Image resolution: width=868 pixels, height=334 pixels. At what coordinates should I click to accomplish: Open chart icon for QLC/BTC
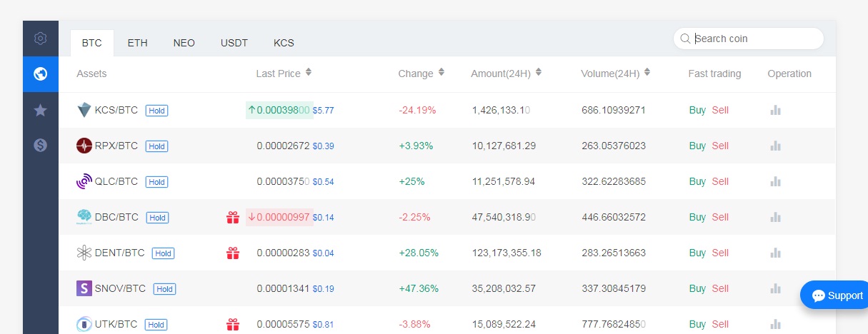[x=775, y=181]
